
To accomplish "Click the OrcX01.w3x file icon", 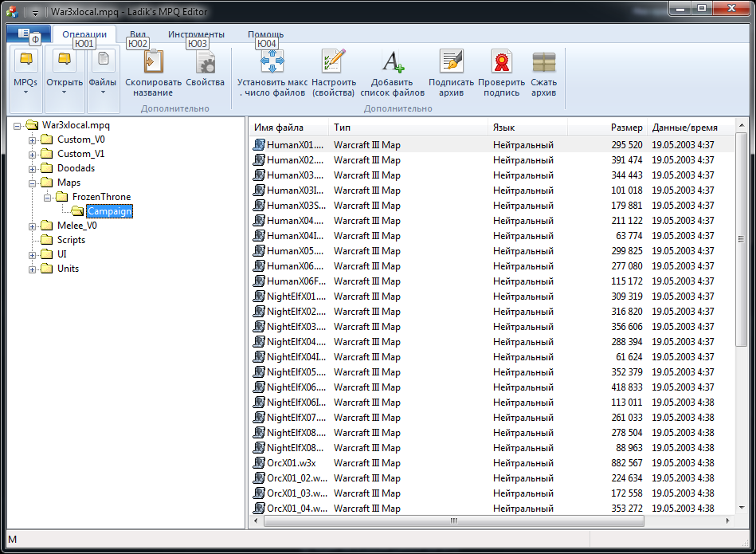I will coord(260,463).
